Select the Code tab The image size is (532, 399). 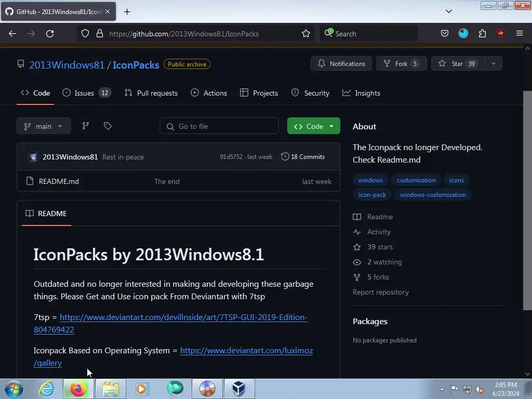(x=35, y=93)
